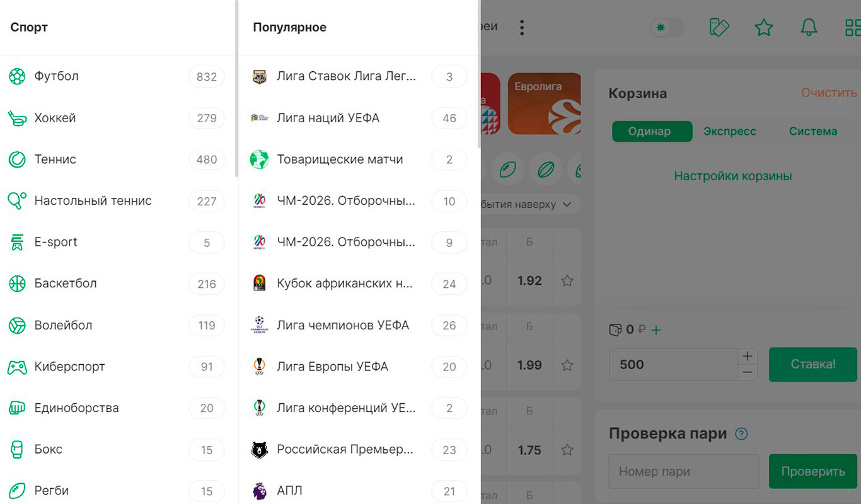The image size is (861, 504).
Task: Toggle the light theme switch
Action: coord(666,28)
